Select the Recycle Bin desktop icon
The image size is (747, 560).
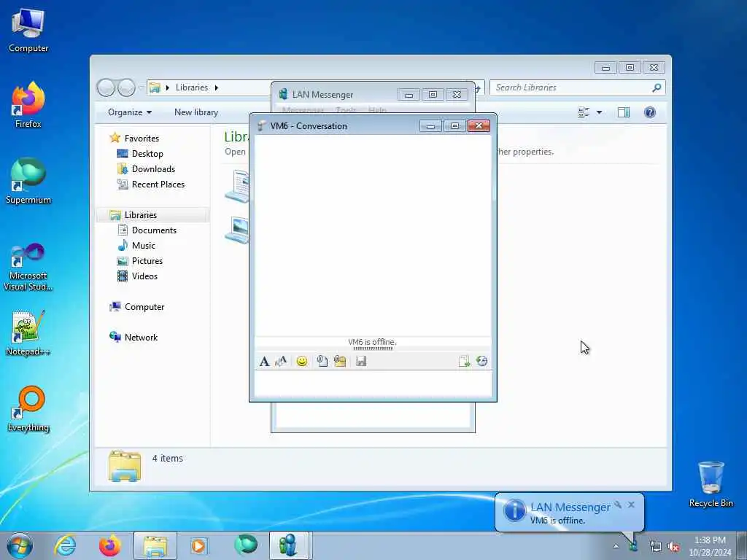click(x=711, y=485)
